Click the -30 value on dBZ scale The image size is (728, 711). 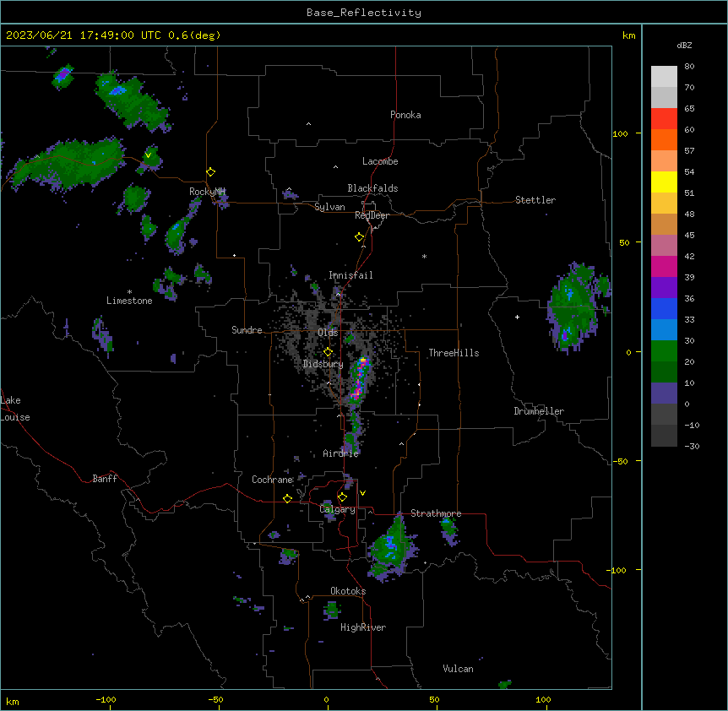click(x=692, y=446)
